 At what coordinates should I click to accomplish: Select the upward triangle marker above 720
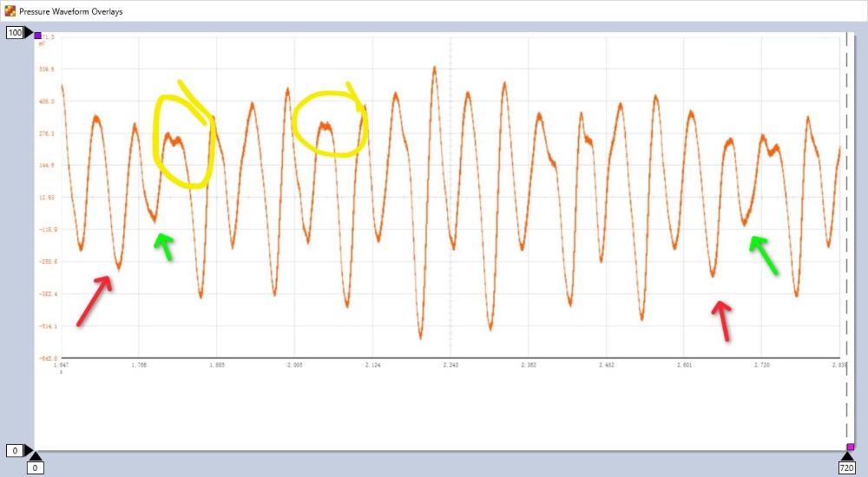click(x=846, y=457)
